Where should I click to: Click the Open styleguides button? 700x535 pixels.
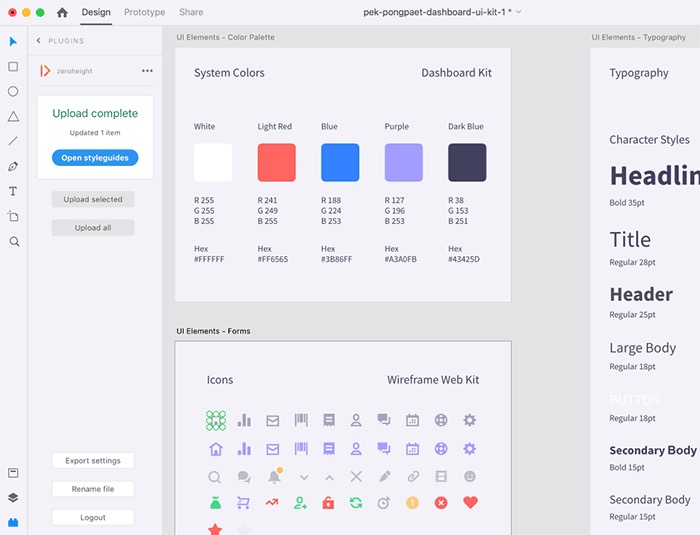click(95, 158)
